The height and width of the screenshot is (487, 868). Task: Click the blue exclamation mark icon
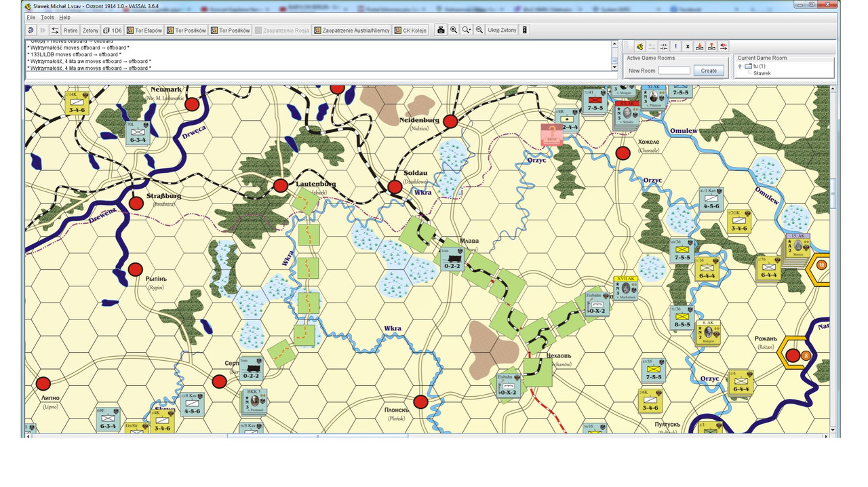coord(676,46)
